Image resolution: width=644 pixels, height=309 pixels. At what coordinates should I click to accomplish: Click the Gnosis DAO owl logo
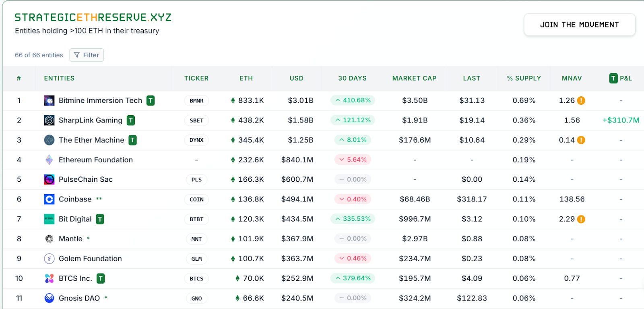click(49, 298)
